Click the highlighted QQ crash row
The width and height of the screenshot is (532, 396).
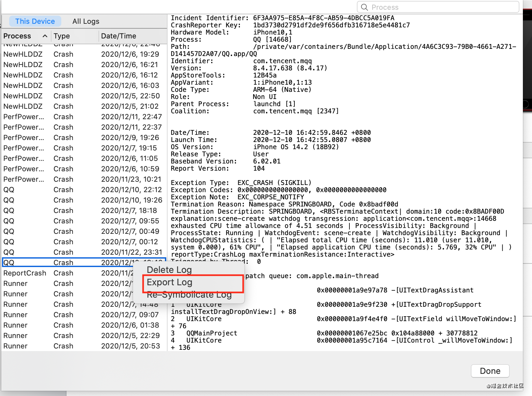click(84, 262)
